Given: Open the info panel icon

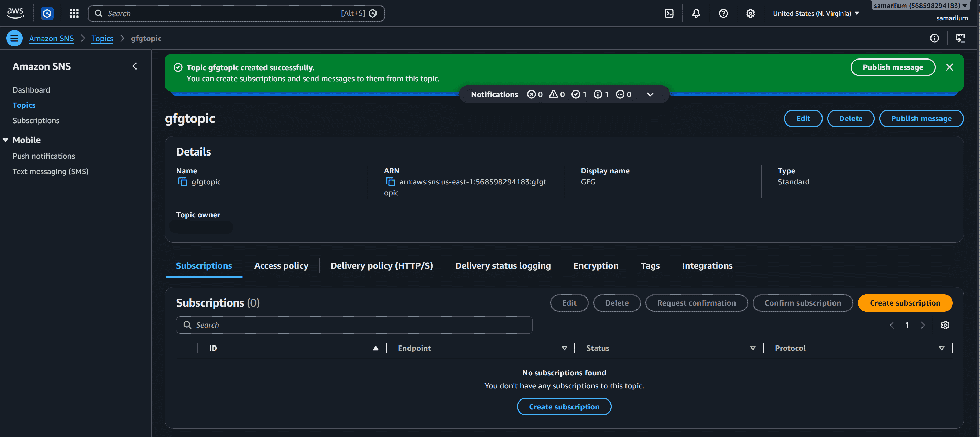Looking at the screenshot, I should click(x=934, y=38).
